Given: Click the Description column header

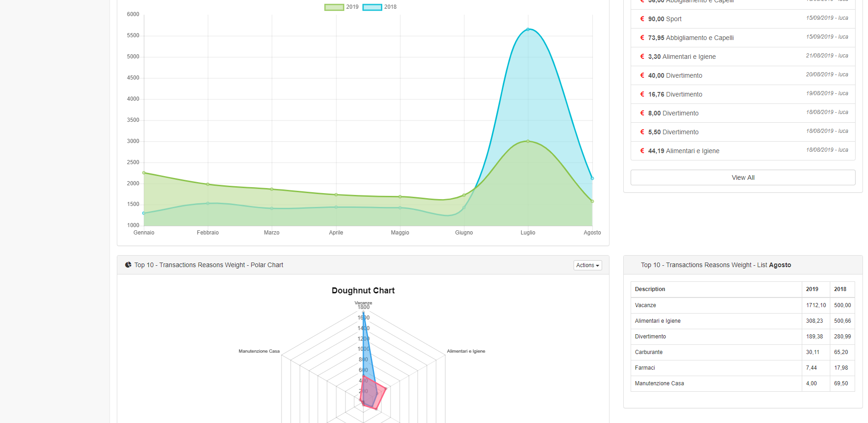Looking at the screenshot, I should pyautogui.click(x=716, y=289).
